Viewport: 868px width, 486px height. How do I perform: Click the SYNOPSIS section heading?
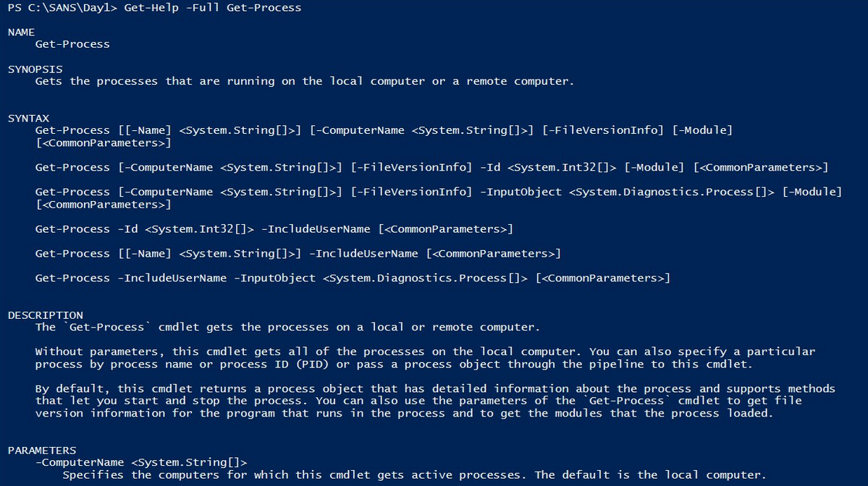pos(35,69)
